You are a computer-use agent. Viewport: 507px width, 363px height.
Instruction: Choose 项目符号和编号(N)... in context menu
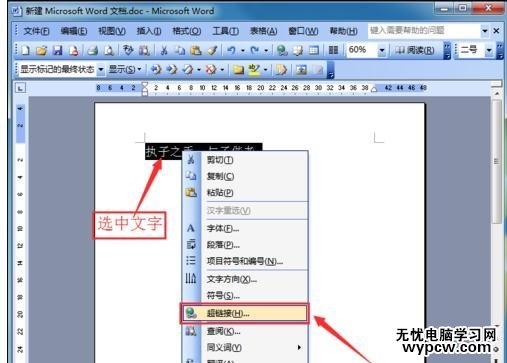pyautogui.click(x=245, y=261)
